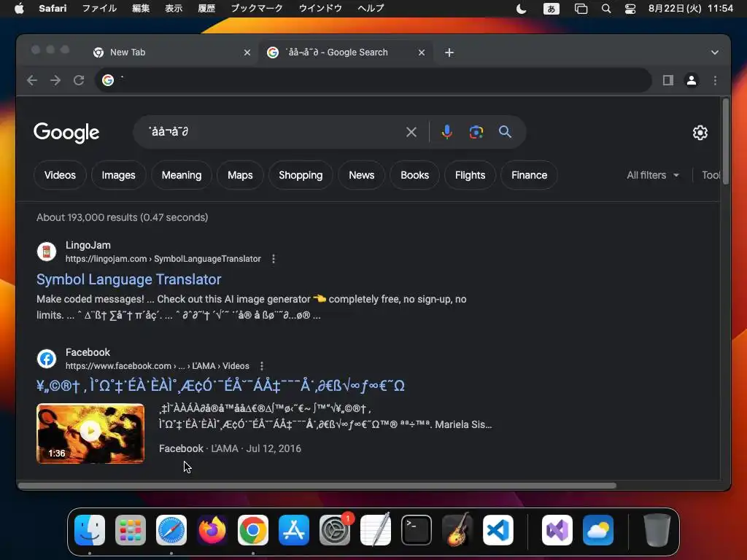Image resolution: width=747 pixels, height=560 pixels.
Task: Click the browser address bar
Action: click(x=373, y=80)
